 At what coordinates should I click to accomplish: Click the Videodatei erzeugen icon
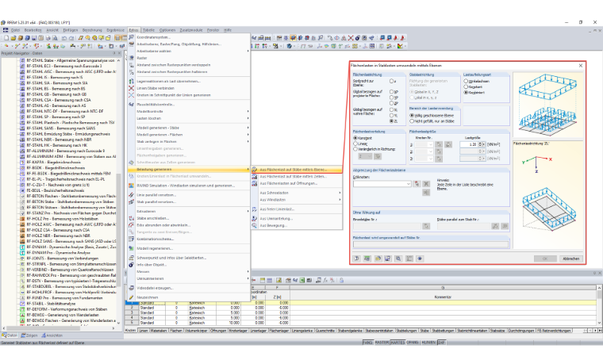coord(131,288)
